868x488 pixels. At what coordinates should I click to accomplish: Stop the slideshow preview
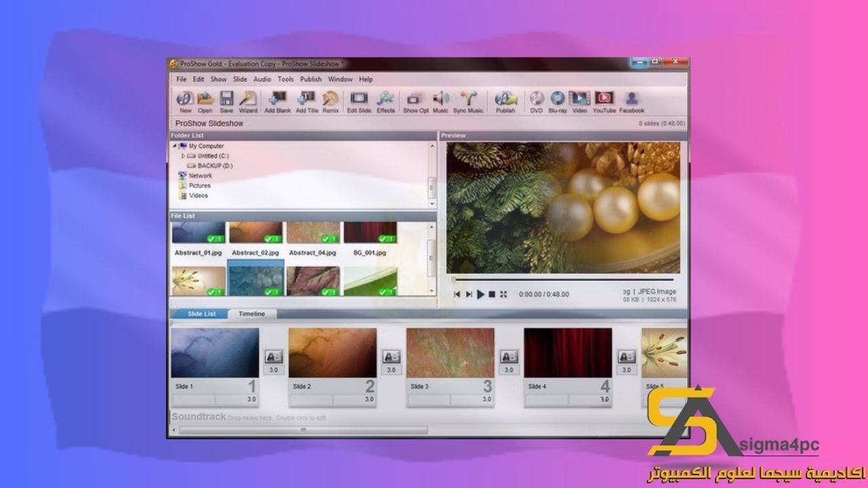click(x=492, y=294)
